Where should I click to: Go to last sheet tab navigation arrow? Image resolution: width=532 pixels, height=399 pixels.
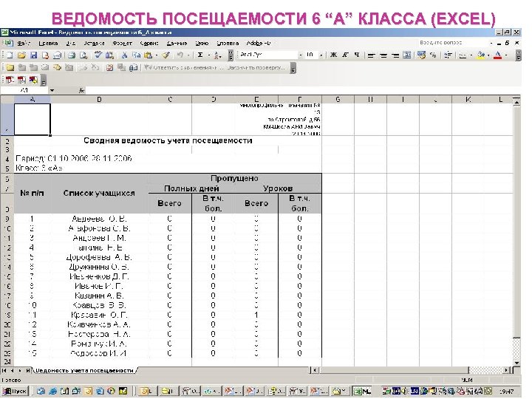click(28, 370)
